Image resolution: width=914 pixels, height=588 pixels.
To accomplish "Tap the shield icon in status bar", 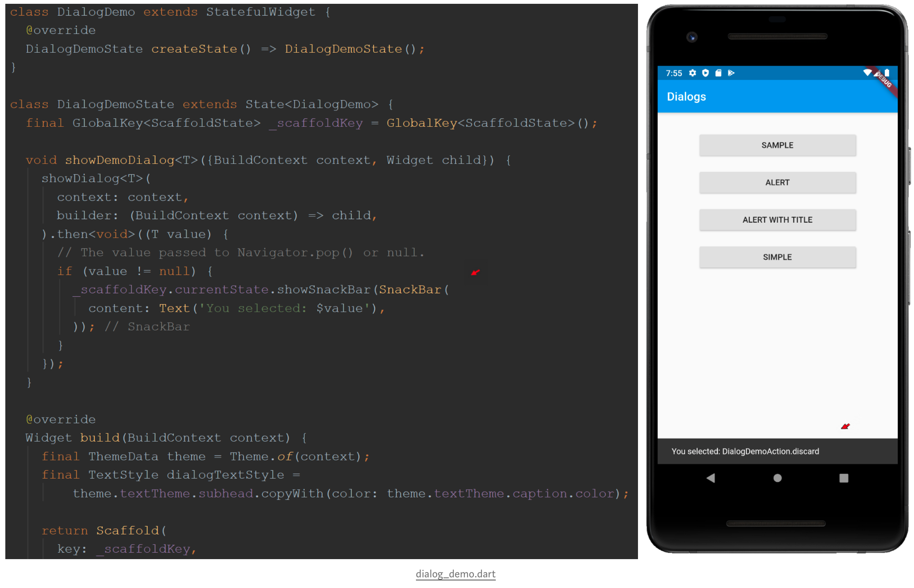I will [x=705, y=73].
